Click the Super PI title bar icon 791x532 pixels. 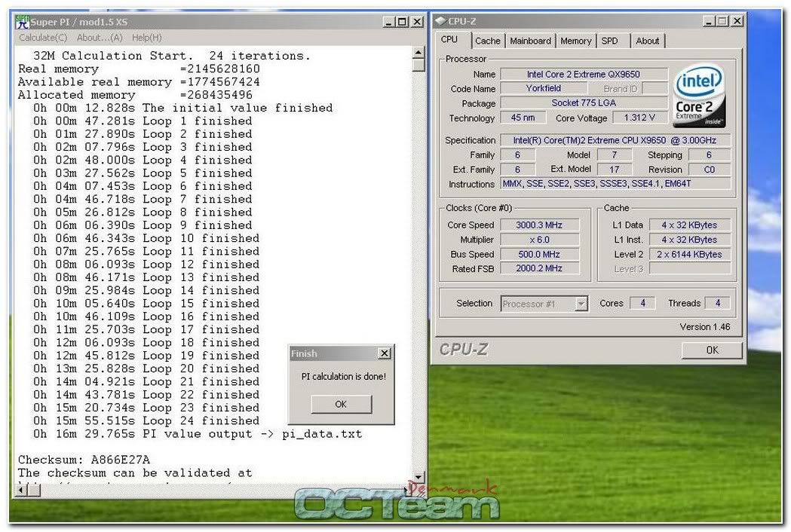pos(22,22)
